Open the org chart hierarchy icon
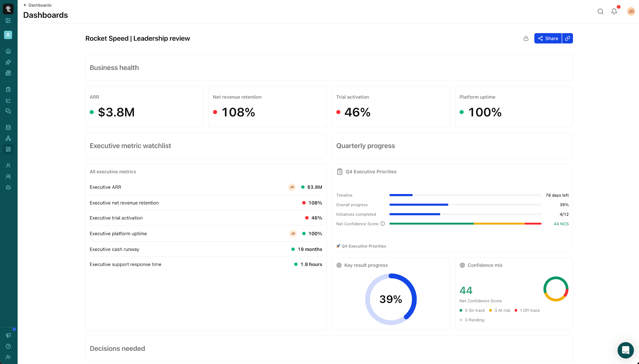This screenshot has height=364, width=639. (8, 138)
